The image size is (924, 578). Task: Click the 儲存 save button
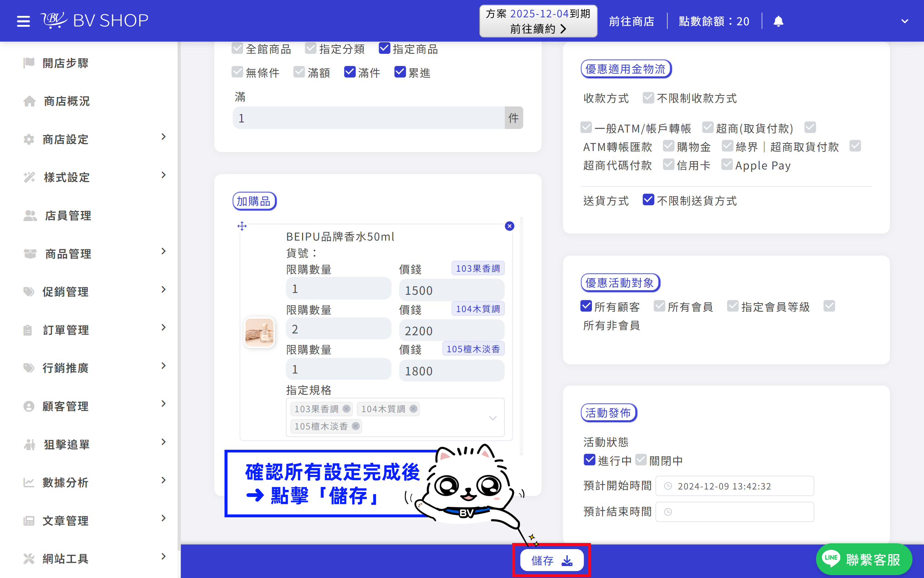pos(552,560)
